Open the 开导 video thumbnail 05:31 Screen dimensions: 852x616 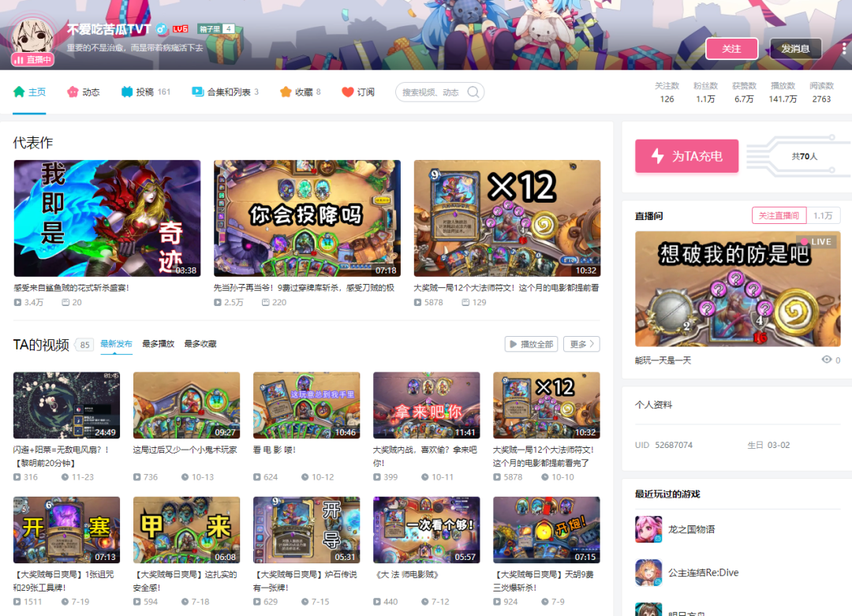point(306,529)
